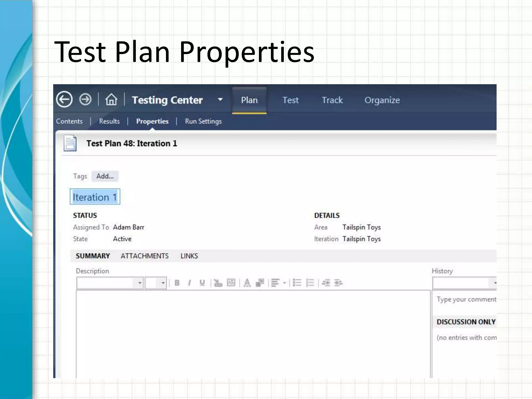Click the test plan document icon
The height and width of the screenshot is (399, 532).
[70, 143]
